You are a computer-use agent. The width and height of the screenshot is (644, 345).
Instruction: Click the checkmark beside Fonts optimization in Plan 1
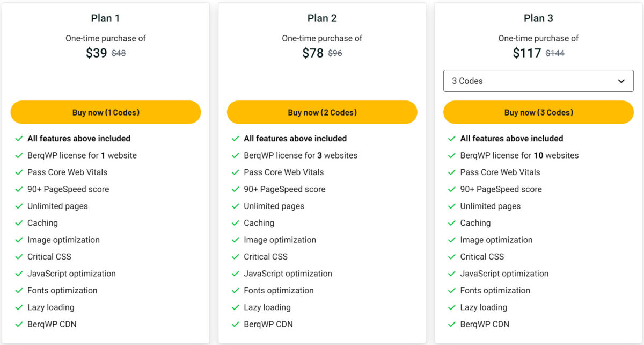[19, 290]
